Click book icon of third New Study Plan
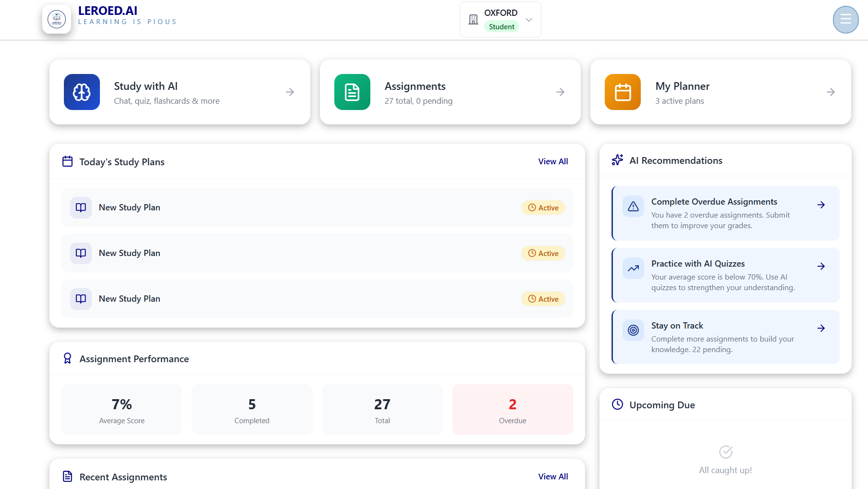 (x=81, y=299)
